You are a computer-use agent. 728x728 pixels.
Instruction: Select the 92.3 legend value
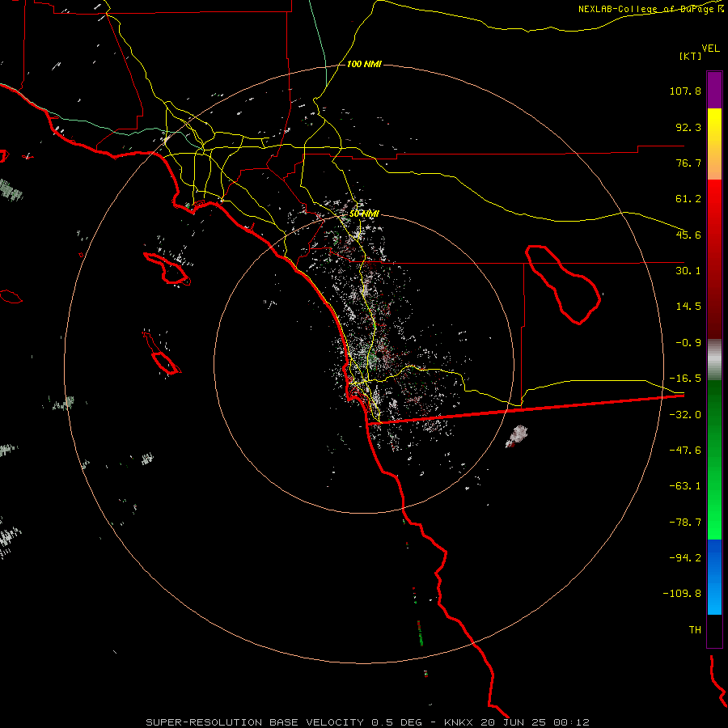point(688,127)
